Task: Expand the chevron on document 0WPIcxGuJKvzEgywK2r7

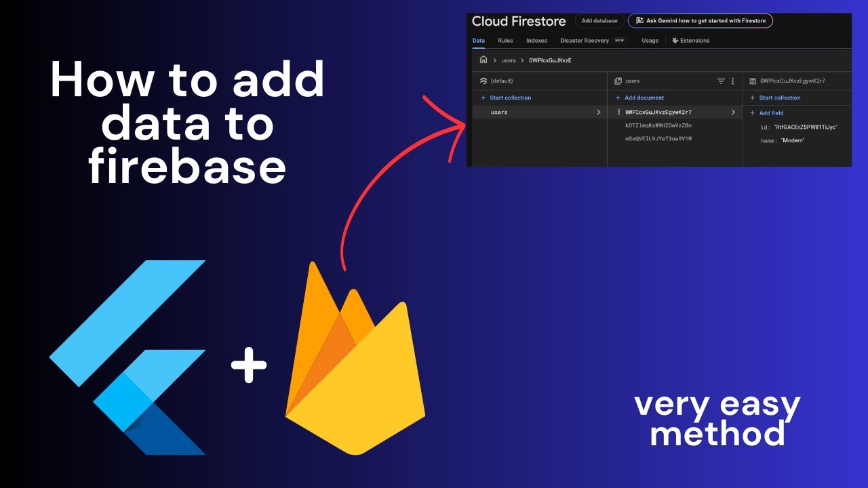Action: tap(733, 112)
